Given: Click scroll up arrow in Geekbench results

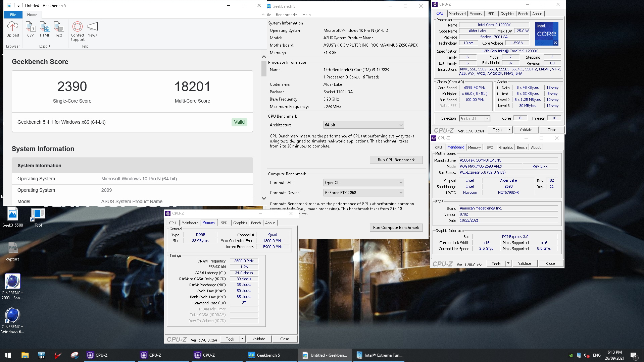Looking at the screenshot, I should click(264, 57).
